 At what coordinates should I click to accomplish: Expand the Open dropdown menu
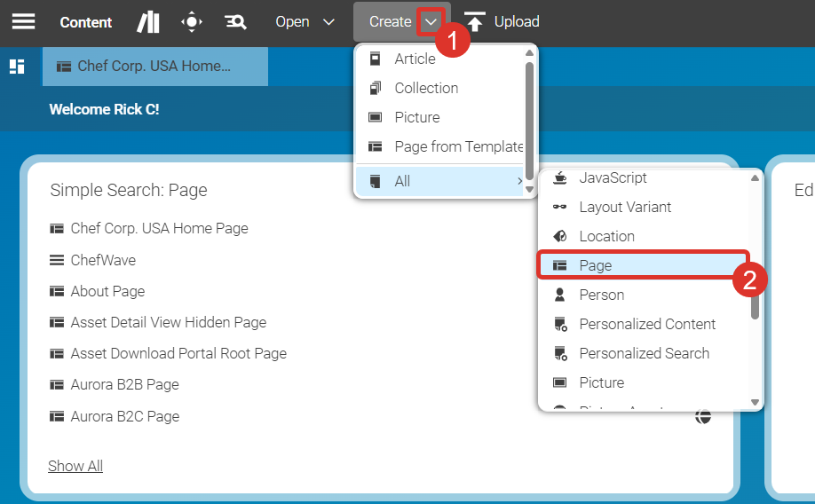tap(305, 21)
